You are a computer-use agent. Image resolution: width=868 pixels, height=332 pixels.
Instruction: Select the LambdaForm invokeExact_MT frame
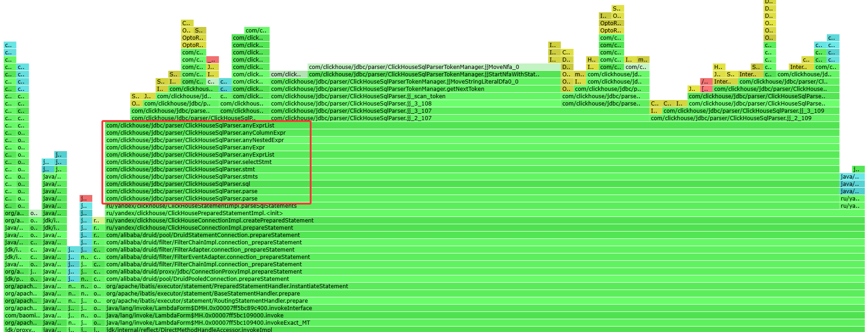pos(208,323)
